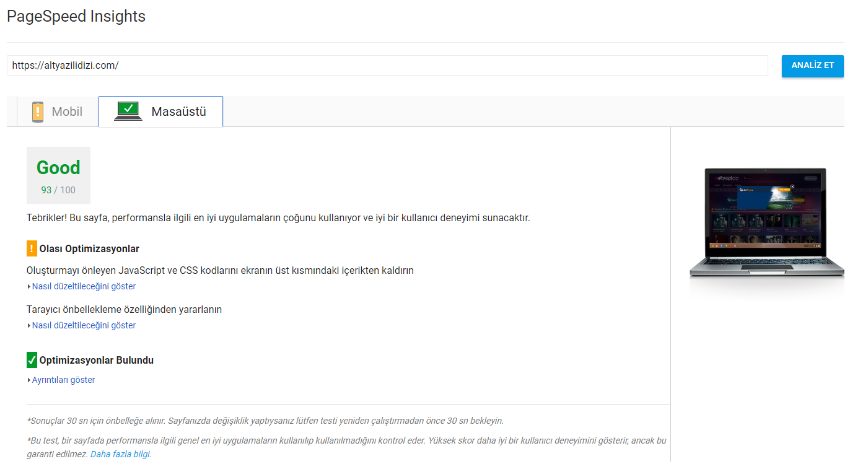The height and width of the screenshot is (469, 868).
Task: Click the Oluşturmayı önleyen JavaScript ve CSS rule text
Action: [220, 270]
